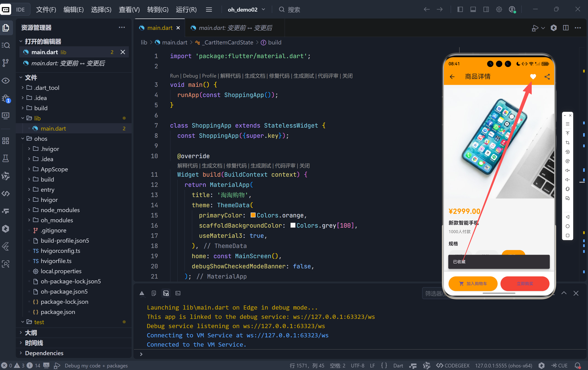The image size is (588, 370).
Task: Open the 运行(R) menu
Action: point(186,9)
